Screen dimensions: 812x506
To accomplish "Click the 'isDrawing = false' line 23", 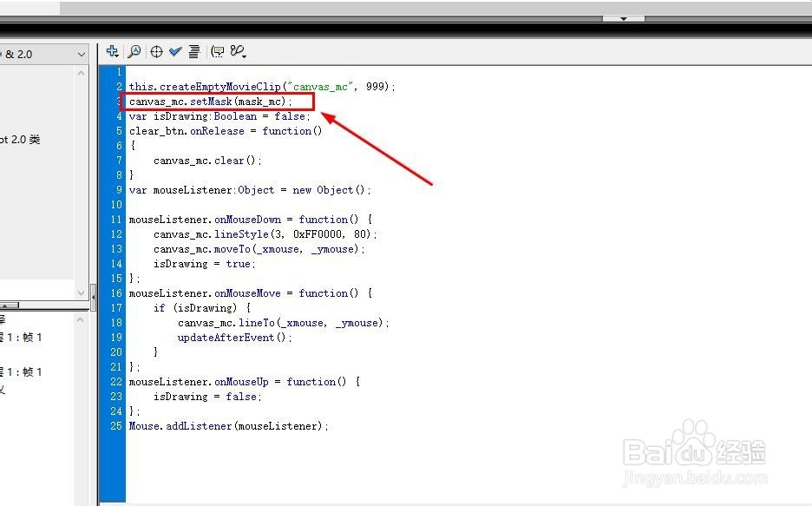I will coord(207,396).
